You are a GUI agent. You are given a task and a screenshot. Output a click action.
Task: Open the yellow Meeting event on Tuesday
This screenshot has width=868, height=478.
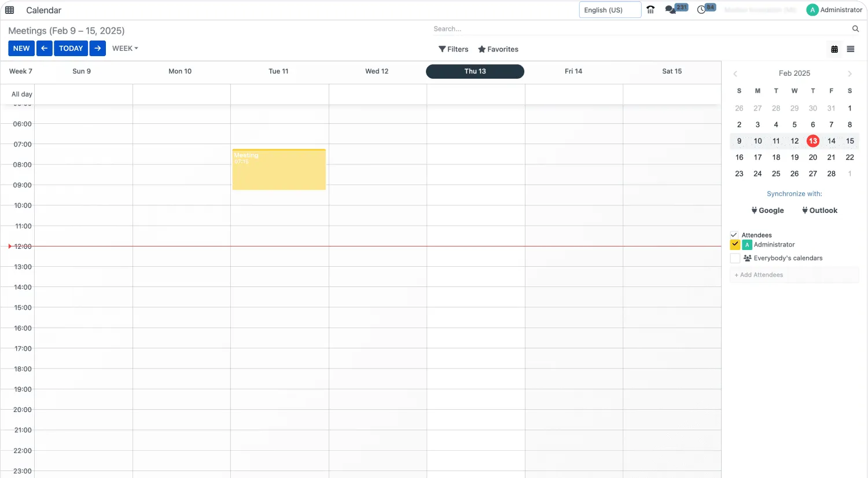279,170
